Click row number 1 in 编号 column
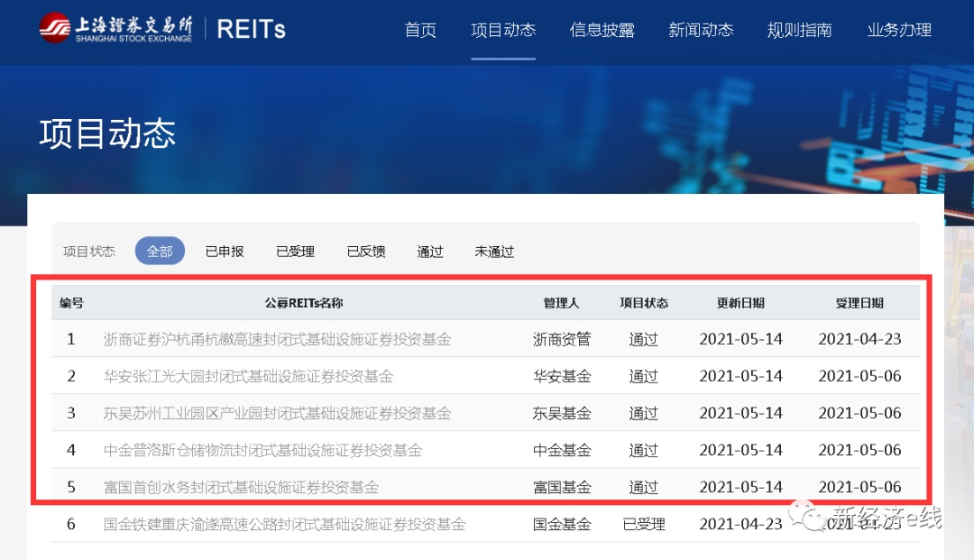 71,339
